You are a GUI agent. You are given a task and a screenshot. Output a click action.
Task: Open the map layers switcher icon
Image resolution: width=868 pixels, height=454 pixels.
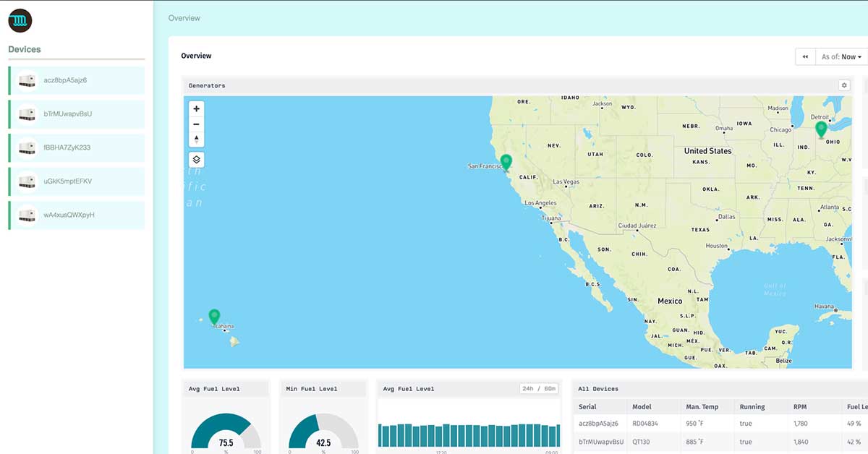point(196,159)
